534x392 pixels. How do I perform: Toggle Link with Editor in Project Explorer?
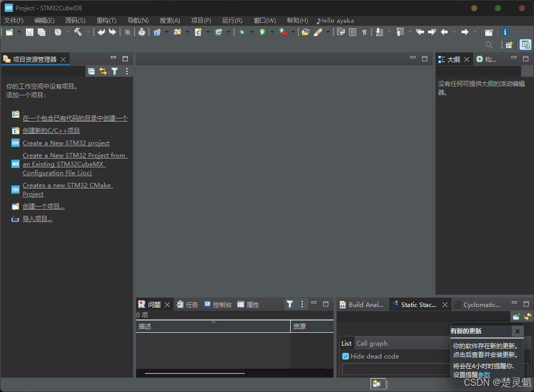click(x=103, y=71)
